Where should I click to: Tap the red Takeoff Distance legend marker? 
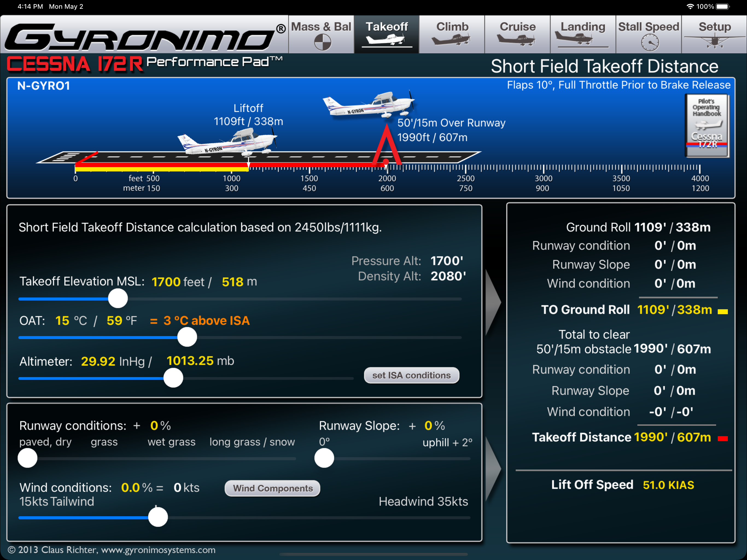tap(723, 438)
